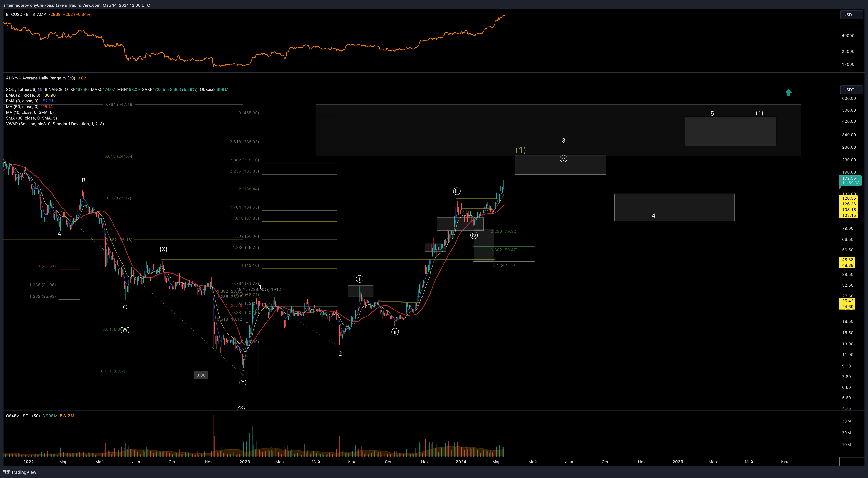Viewport: 868px width, 478px height.
Task: Click the 0.618 (8.52) Fibonacci label
Action: 113,371
